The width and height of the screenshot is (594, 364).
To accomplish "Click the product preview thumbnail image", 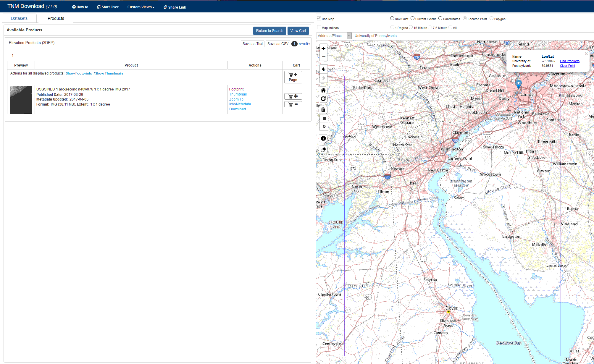I will coord(21,100).
